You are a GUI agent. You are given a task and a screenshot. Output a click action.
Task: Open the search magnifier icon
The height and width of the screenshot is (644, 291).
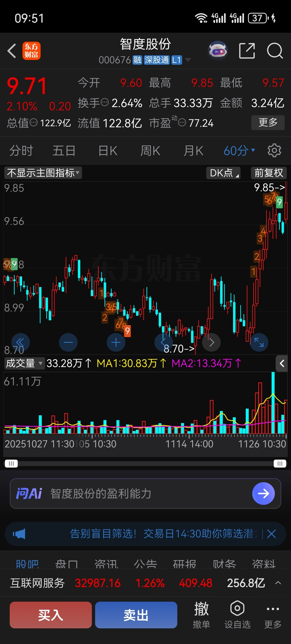[275, 51]
